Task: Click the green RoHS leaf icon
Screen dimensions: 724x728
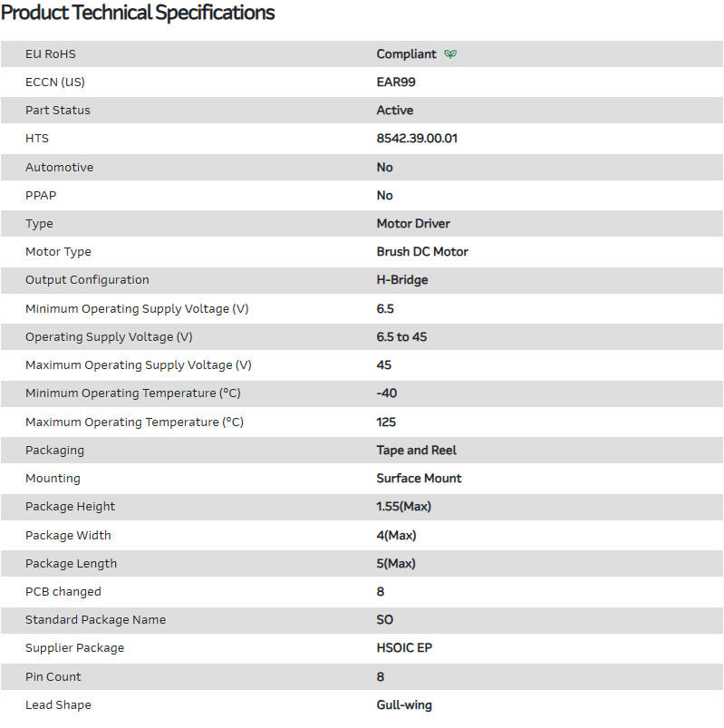Action: pyautogui.click(x=450, y=54)
